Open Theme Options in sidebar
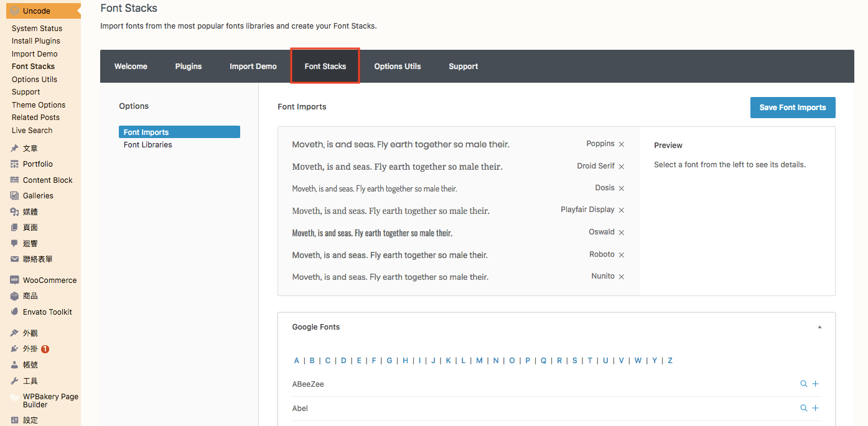 tap(38, 105)
